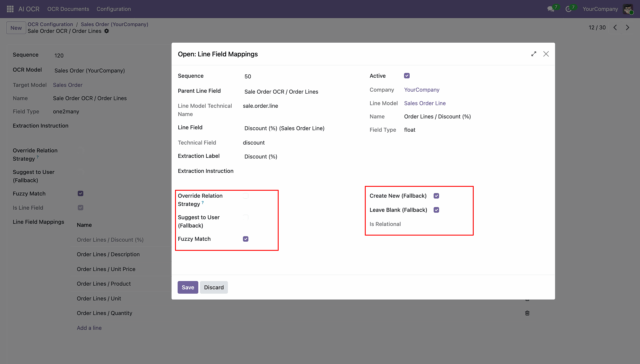Open YourCompany company switcher
The image size is (640, 364).
click(600, 9)
